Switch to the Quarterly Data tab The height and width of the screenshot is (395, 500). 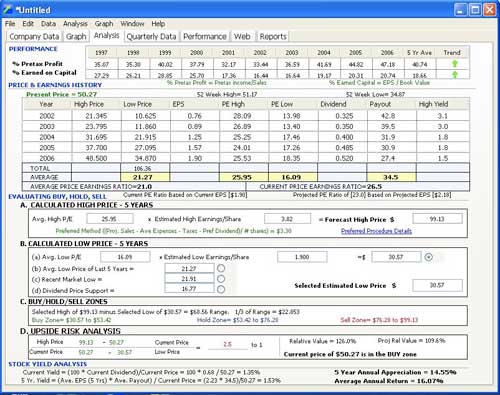151,36
